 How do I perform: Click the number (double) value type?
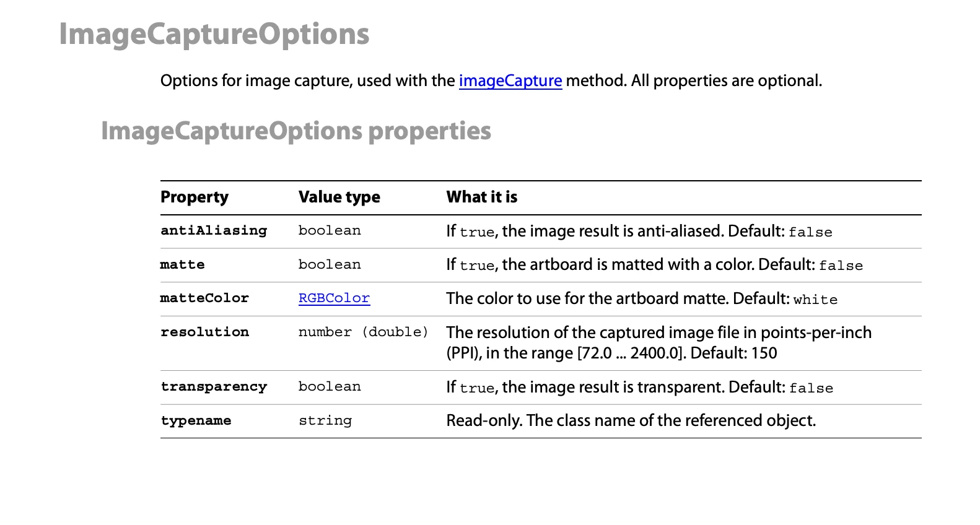(x=363, y=332)
